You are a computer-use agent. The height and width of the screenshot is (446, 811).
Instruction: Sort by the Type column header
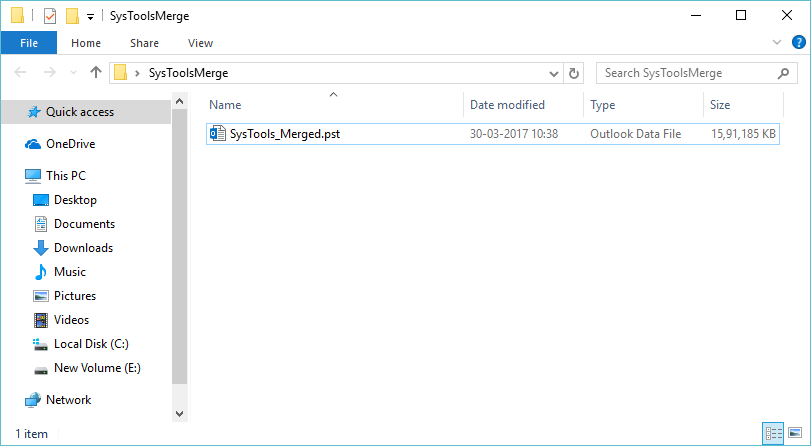(x=603, y=105)
